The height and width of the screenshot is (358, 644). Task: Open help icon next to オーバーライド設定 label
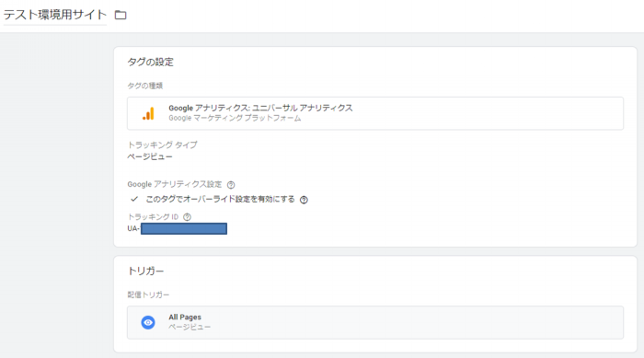304,200
